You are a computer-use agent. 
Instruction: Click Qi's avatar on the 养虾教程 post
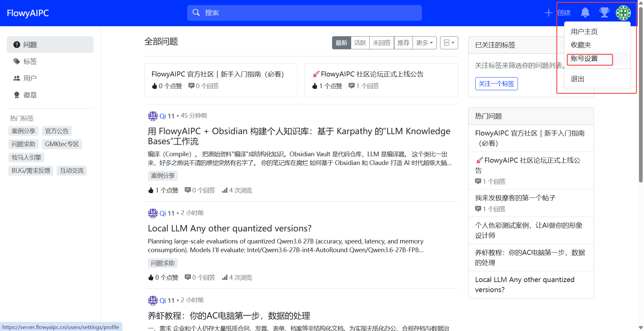[x=153, y=300]
